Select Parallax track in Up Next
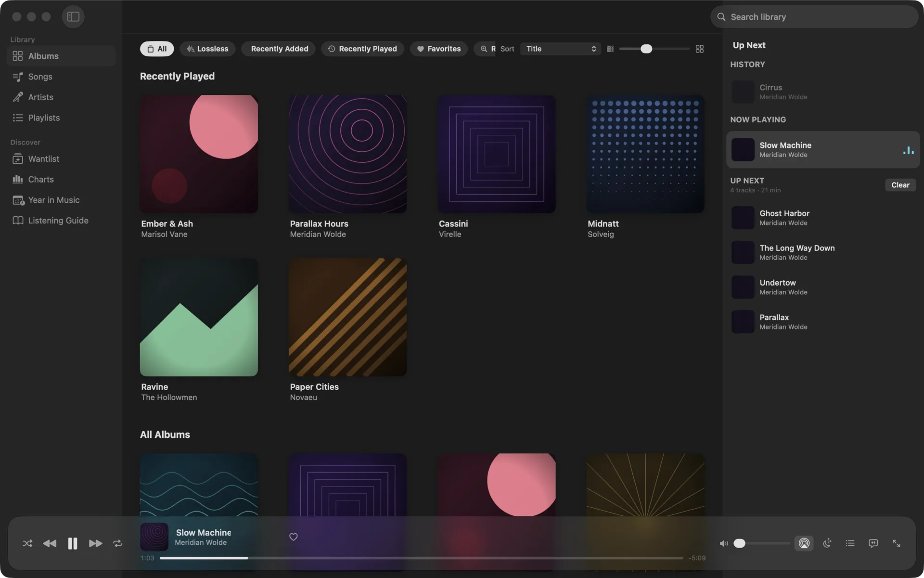The width and height of the screenshot is (924, 578). (823, 322)
